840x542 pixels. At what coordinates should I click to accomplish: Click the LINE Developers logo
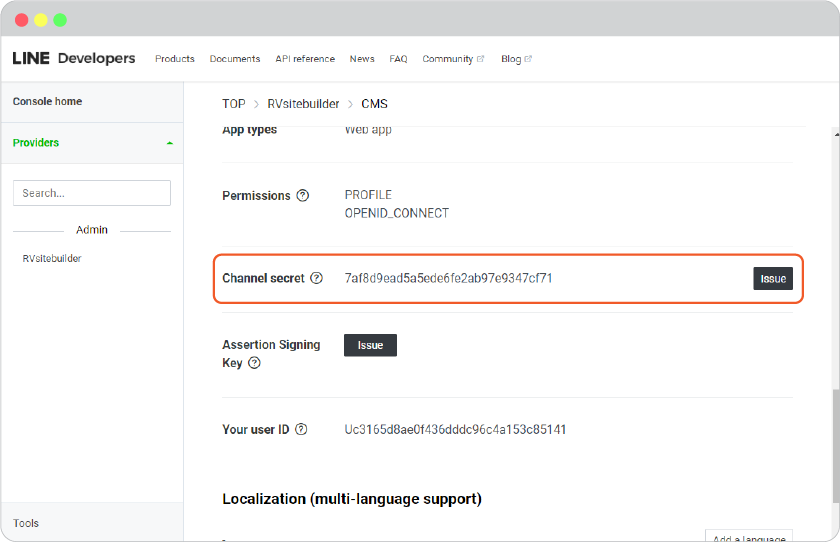pos(74,58)
